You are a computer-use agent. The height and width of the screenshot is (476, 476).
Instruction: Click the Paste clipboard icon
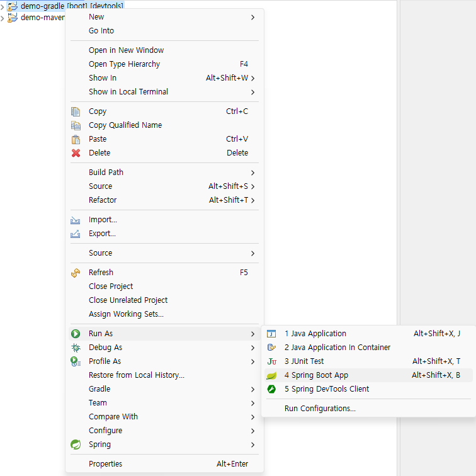[76, 139]
